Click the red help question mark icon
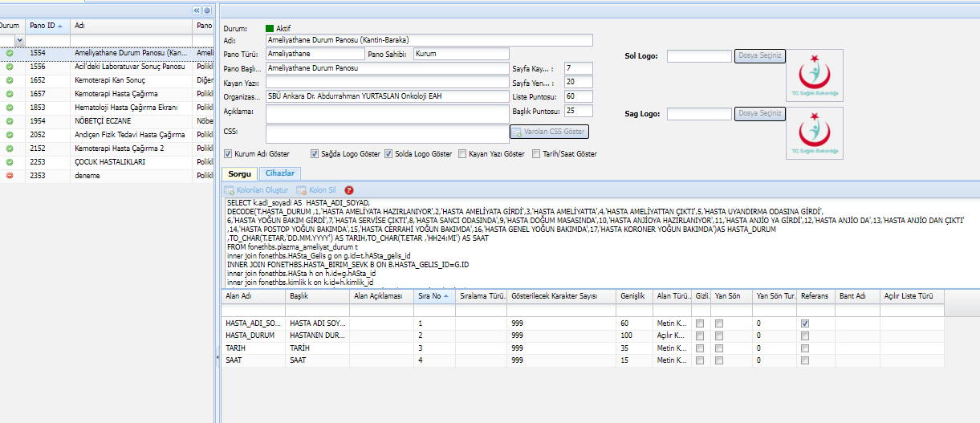This screenshot has height=423, width=980. point(348,190)
